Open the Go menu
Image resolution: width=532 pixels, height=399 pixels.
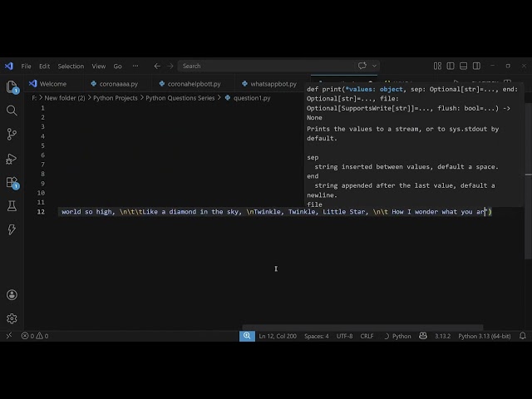[x=118, y=66]
